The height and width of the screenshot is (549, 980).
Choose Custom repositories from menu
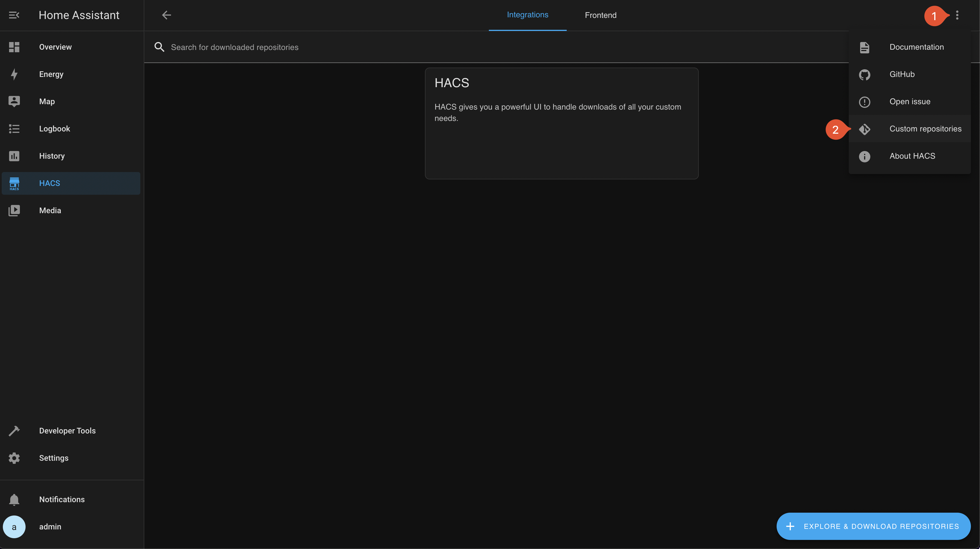pos(925,129)
